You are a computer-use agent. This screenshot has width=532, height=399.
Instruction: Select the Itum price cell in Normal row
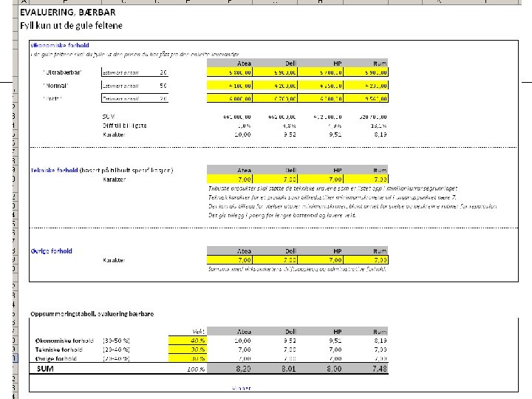click(366, 86)
